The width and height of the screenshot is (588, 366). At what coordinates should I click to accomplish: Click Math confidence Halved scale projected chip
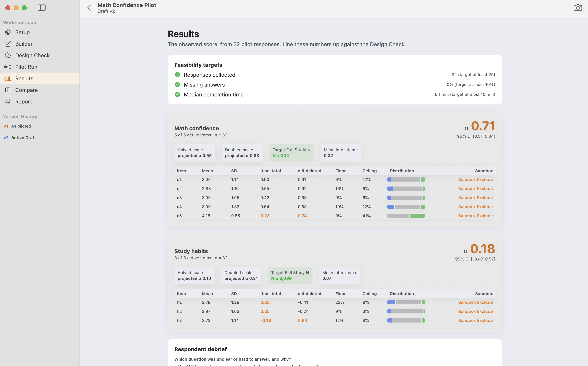click(195, 153)
